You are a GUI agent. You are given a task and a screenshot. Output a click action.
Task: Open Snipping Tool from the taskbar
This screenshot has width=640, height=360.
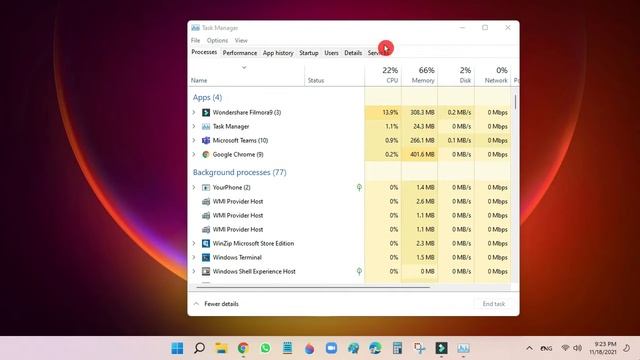(419, 348)
